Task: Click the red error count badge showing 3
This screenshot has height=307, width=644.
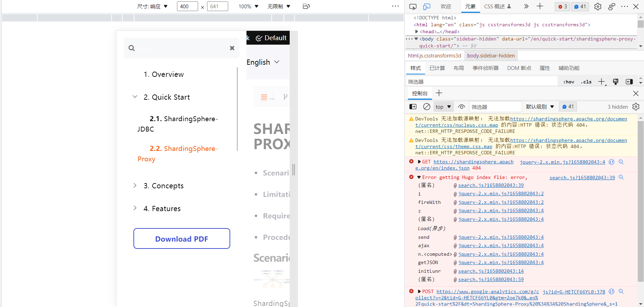Action: coord(563,7)
